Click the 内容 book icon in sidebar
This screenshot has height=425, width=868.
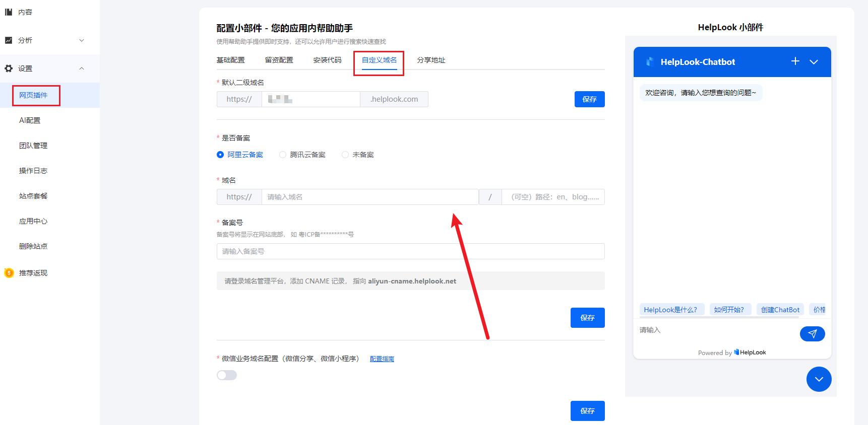[x=9, y=12]
